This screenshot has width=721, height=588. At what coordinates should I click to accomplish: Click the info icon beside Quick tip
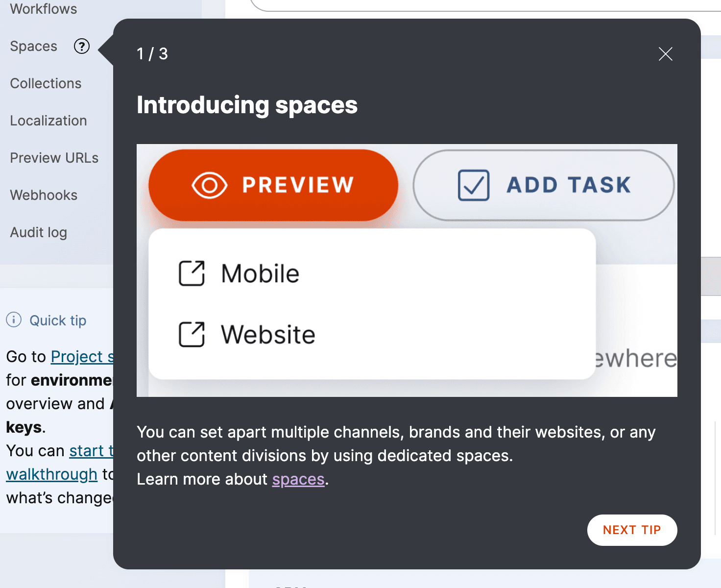pos(13,319)
